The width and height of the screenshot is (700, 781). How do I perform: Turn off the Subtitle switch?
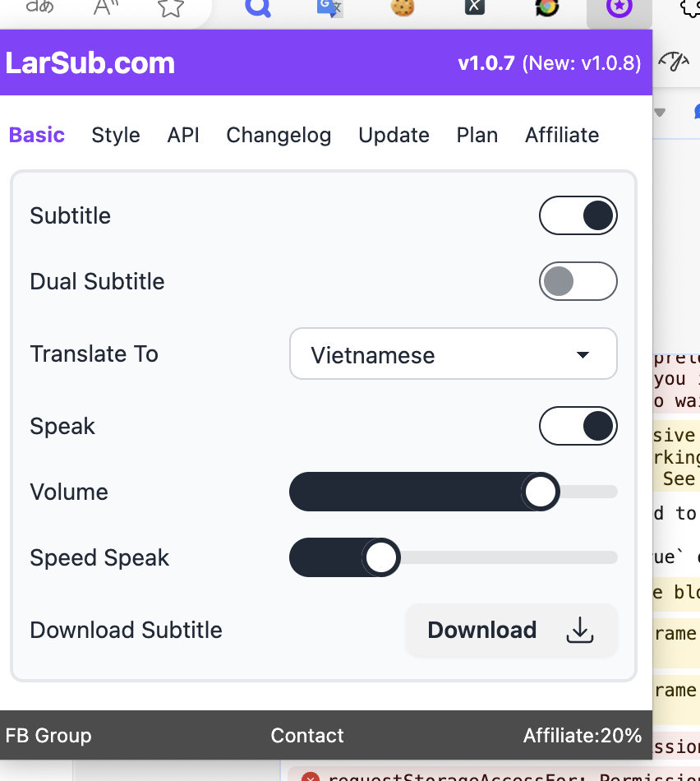click(578, 215)
